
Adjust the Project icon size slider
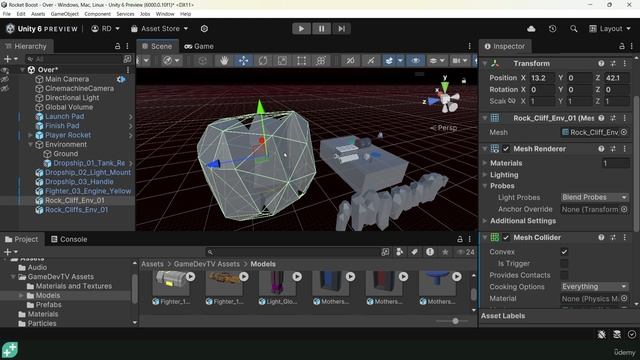pos(455,321)
